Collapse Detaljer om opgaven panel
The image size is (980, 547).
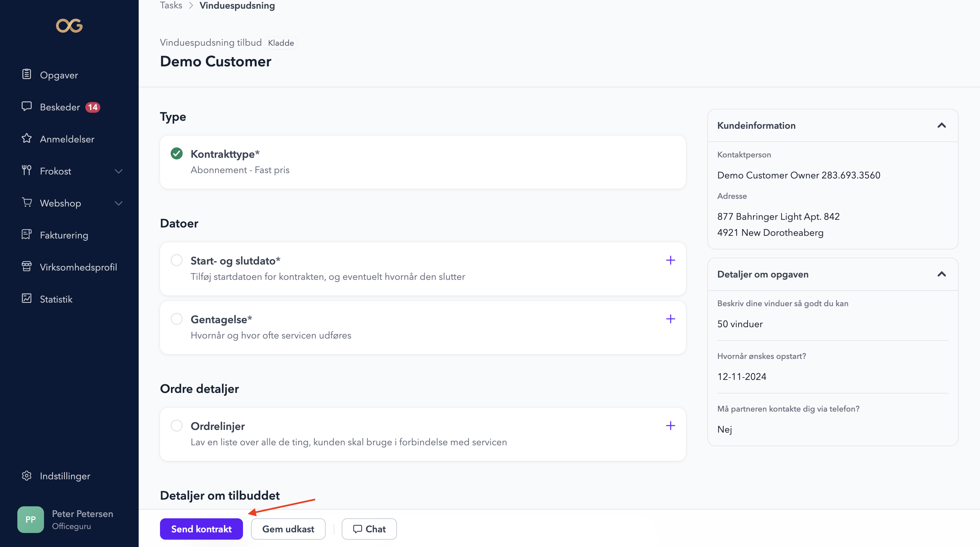coord(941,275)
